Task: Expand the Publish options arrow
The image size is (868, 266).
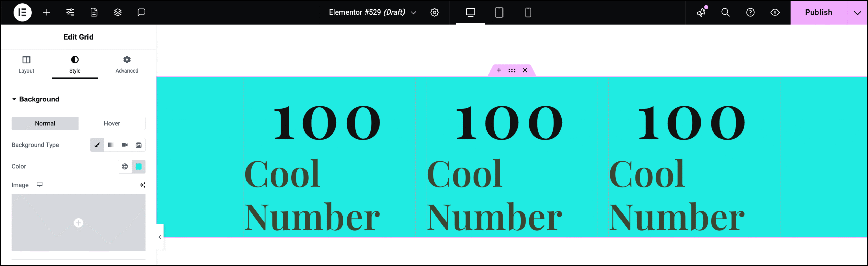Action: pyautogui.click(x=857, y=13)
